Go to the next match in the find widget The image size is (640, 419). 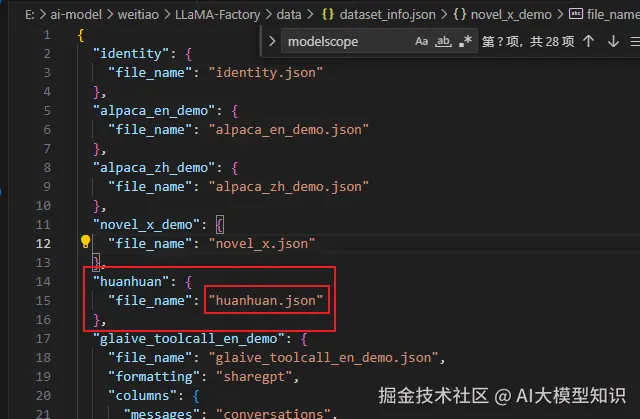613,41
